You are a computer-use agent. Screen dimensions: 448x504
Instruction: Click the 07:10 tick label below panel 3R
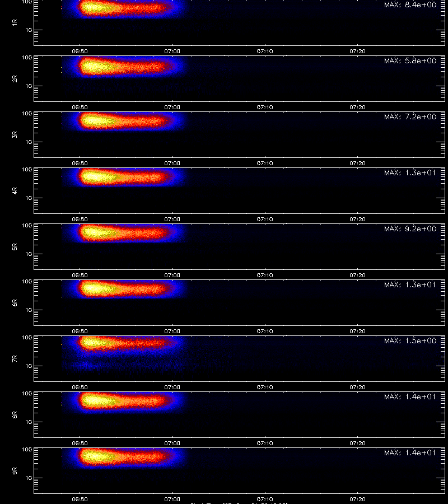click(x=265, y=164)
